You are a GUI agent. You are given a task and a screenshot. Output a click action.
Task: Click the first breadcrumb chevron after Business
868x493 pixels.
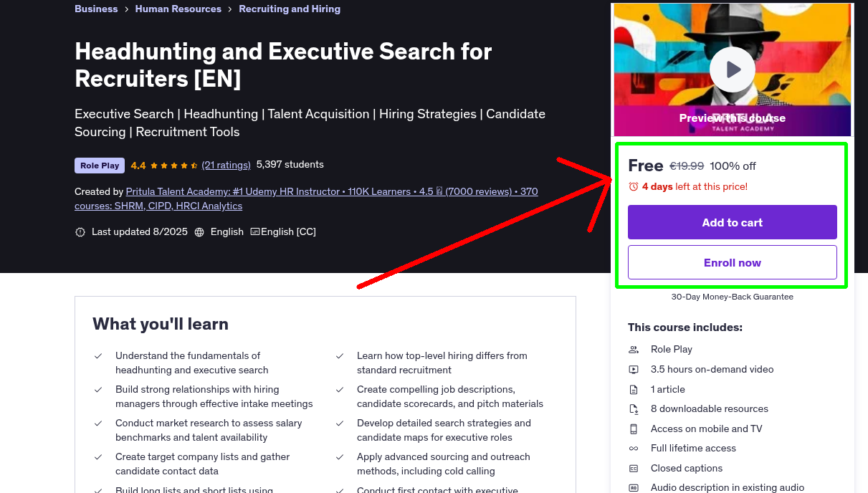click(x=126, y=9)
